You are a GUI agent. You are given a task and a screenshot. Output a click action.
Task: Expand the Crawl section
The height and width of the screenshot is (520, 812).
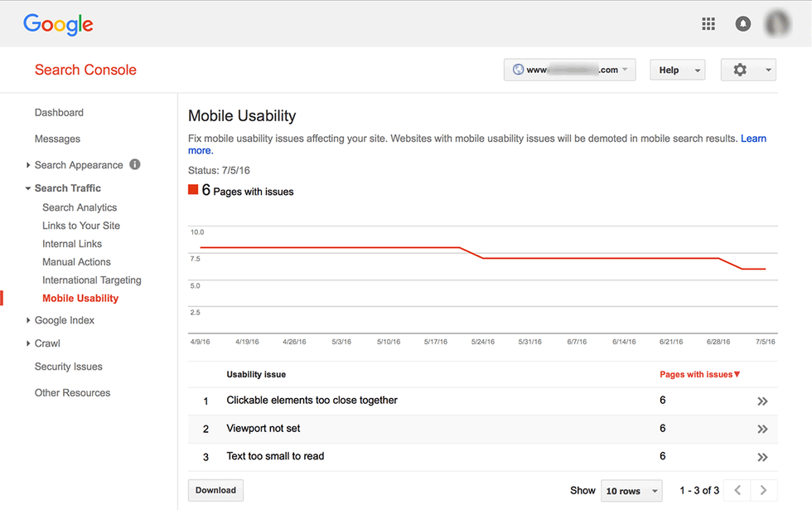[x=28, y=343]
